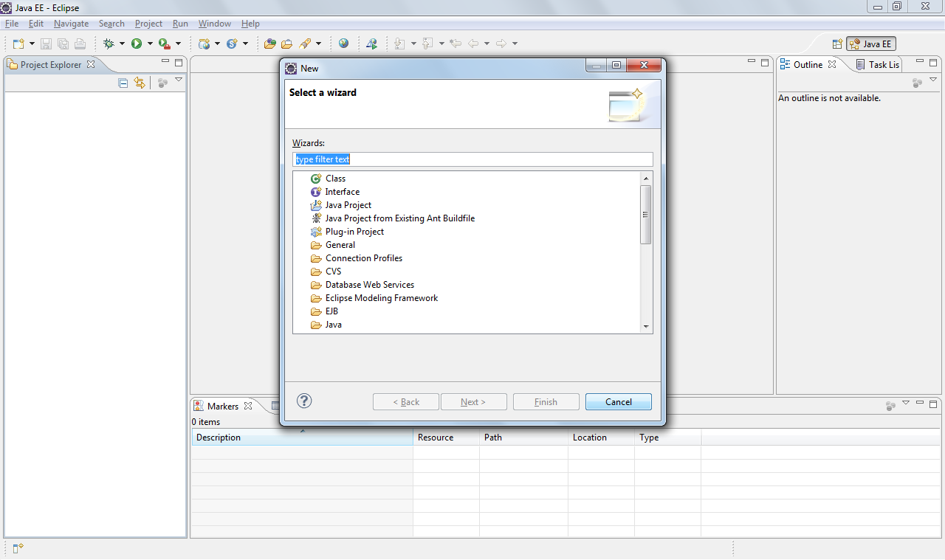Open the web browser globe icon

click(344, 44)
